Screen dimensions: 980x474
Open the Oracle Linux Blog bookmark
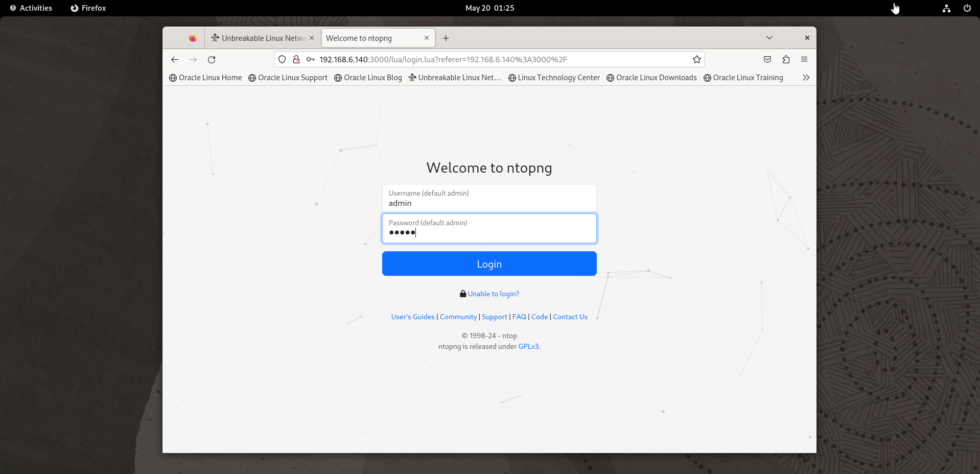[368, 78]
